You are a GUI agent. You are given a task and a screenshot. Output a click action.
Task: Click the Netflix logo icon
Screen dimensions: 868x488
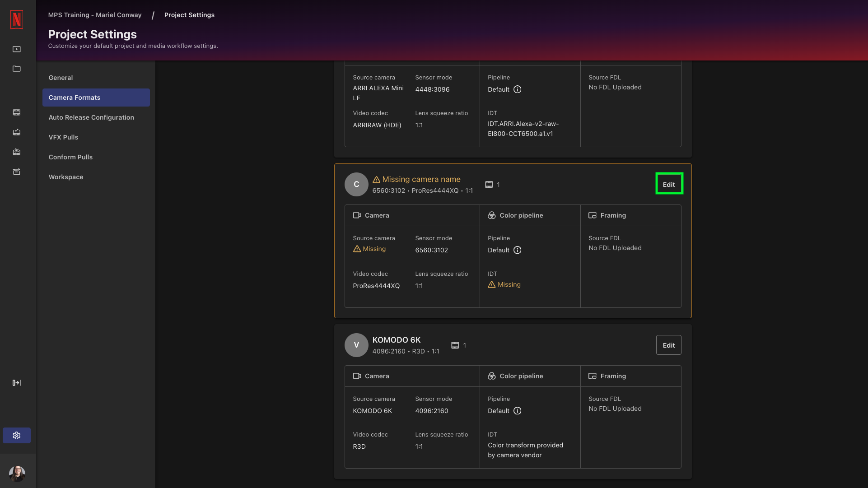click(17, 19)
